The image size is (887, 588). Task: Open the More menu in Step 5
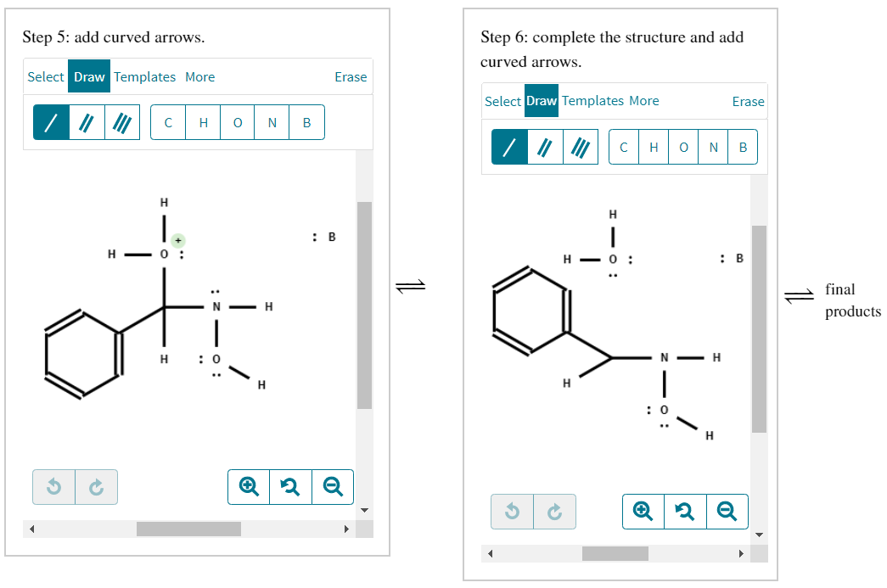point(199,76)
